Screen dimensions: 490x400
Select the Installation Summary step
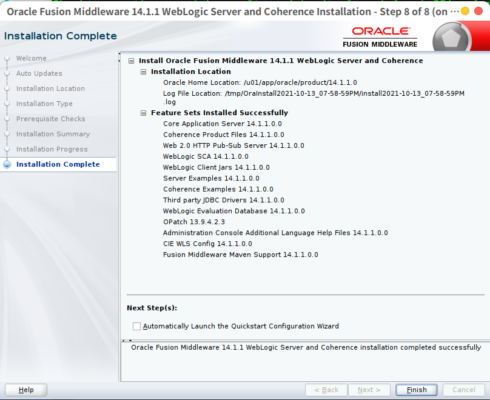[x=53, y=134]
